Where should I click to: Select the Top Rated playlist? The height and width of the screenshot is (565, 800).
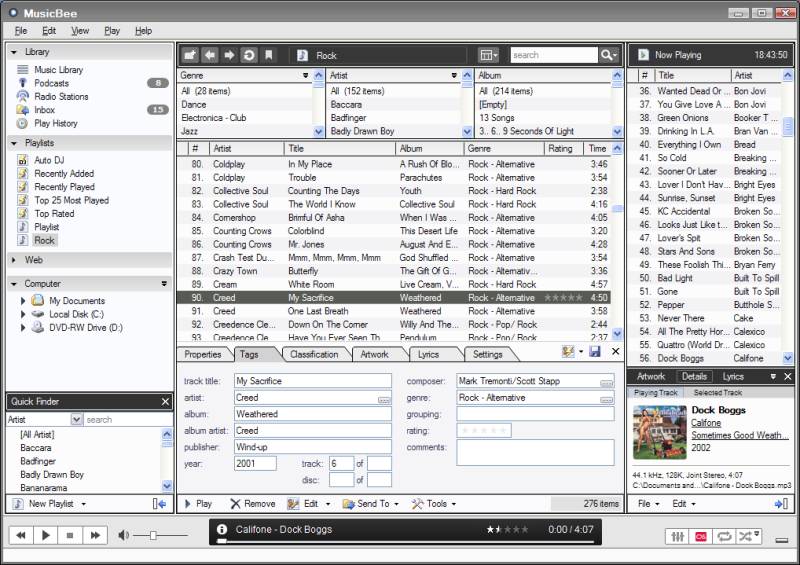point(54,213)
